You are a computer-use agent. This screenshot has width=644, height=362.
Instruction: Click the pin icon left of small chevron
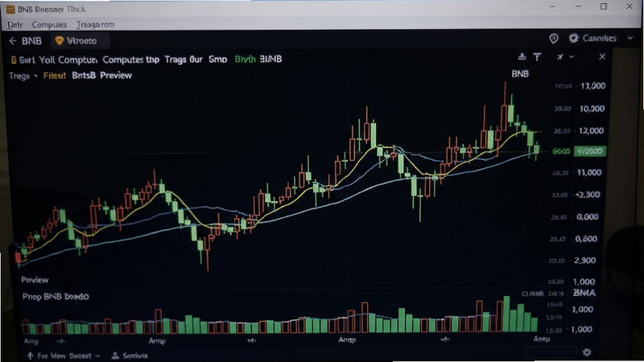pyautogui.click(x=559, y=56)
